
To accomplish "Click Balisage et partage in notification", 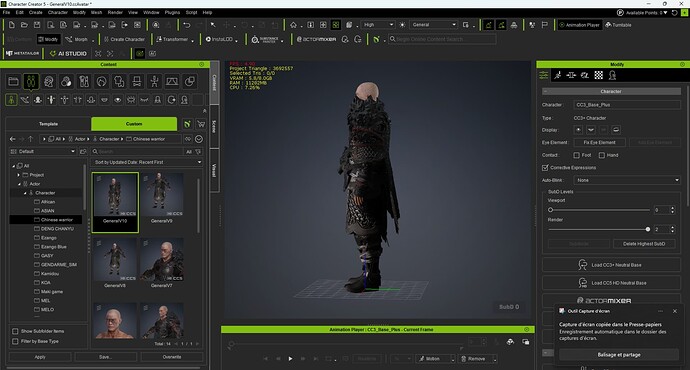I will [619, 355].
